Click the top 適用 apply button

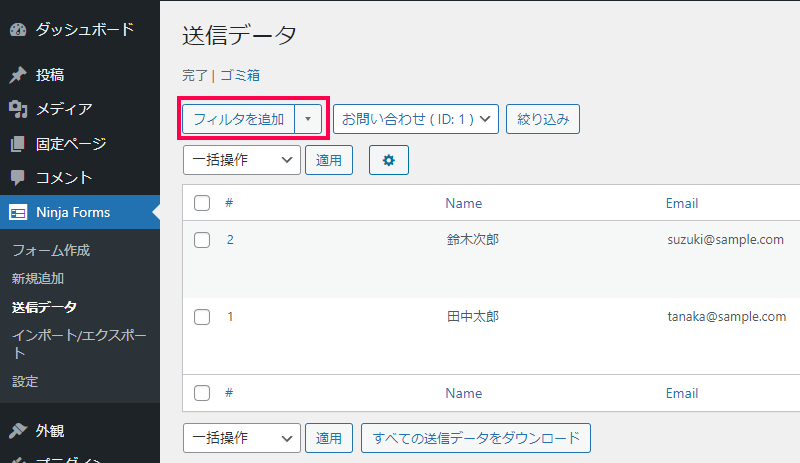pos(329,160)
